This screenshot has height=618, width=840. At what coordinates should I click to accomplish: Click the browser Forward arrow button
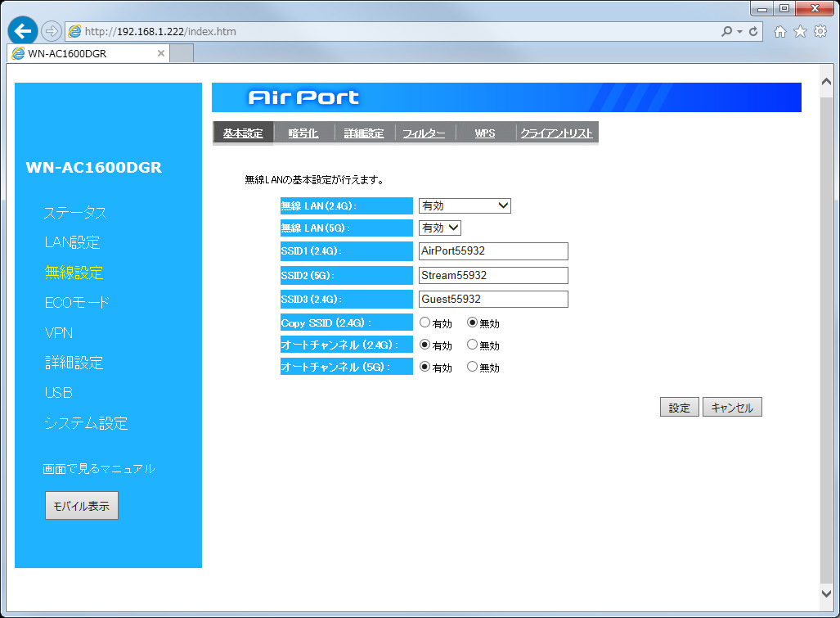click(x=51, y=31)
